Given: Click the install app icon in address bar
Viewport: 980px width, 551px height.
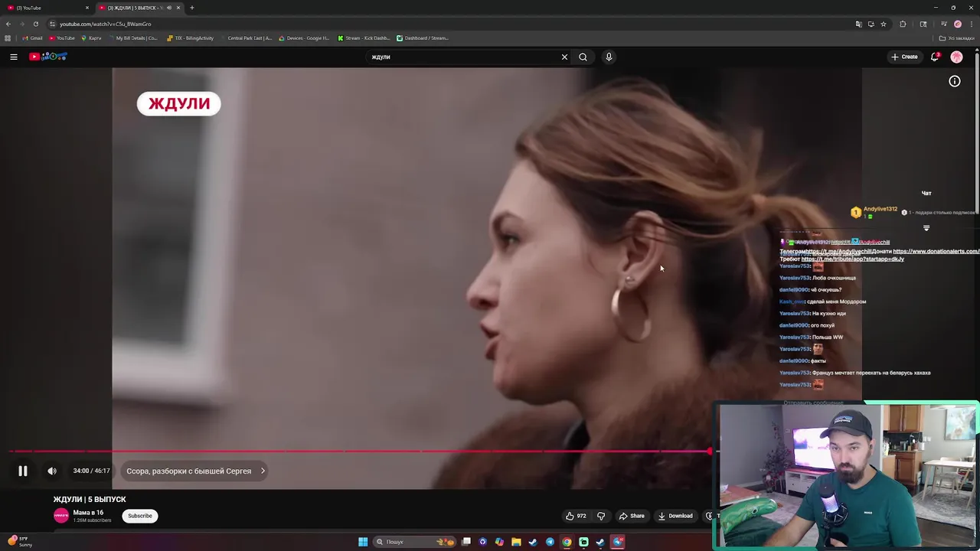Looking at the screenshot, I should pyautogui.click(x=871, y=24).
